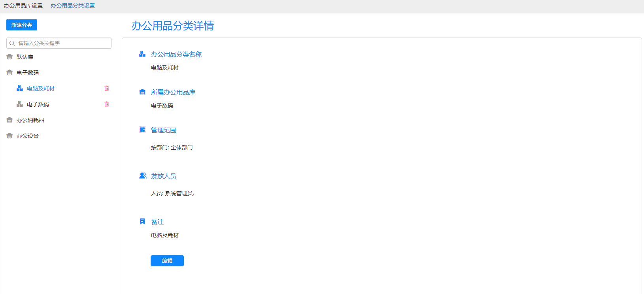Select the 电子数码 subcategory item
Screen dimensions: 644x294
38,104
